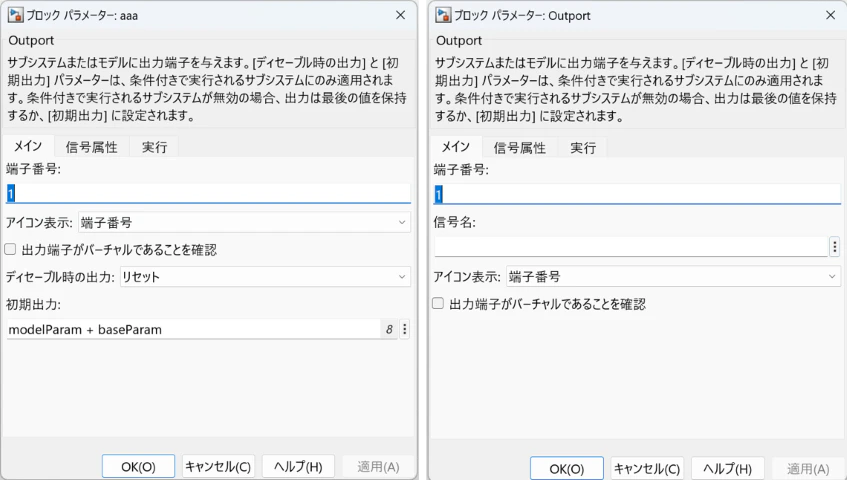Viewport: 847px width, 480px height.
Task: Open ディセーブル時の出力 dropdown showing リセット
Action: pyautogui.click(x=265, y=276)
